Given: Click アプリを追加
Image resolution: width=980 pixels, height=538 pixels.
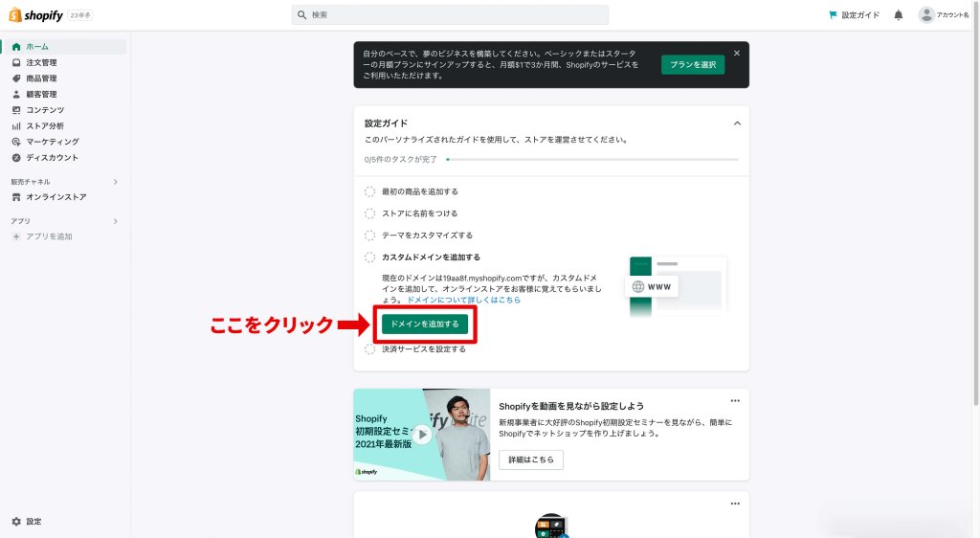Looking at the screenshot, I should tap(50, 236).
